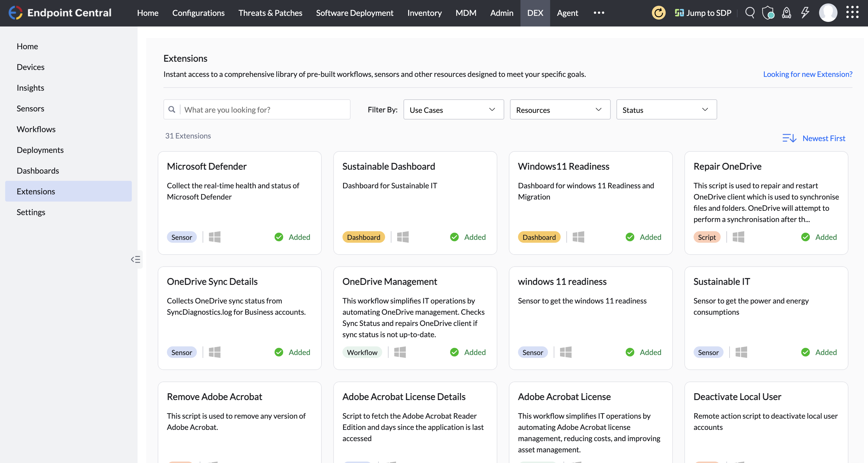
Task: Open the rocket quick launch icon
Action: click(787, 13)
